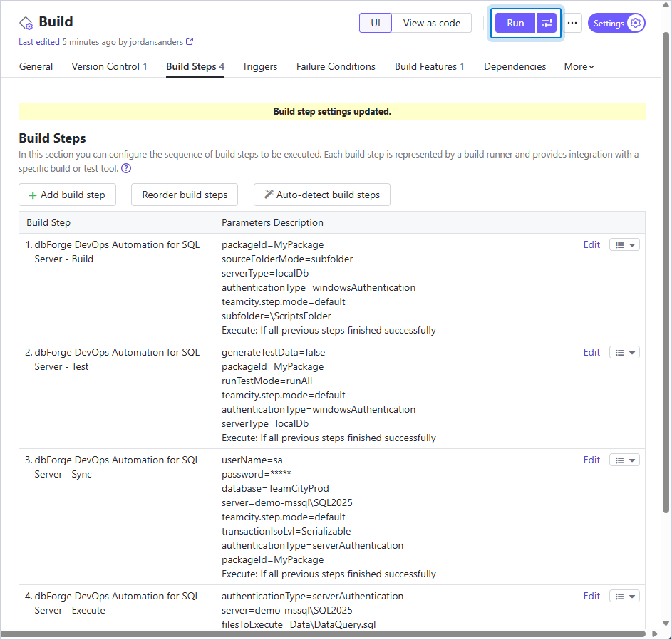Viewport: 672px width, 640px height.
Task: Open the three-dot more actions menu
Action: [572, 23]
